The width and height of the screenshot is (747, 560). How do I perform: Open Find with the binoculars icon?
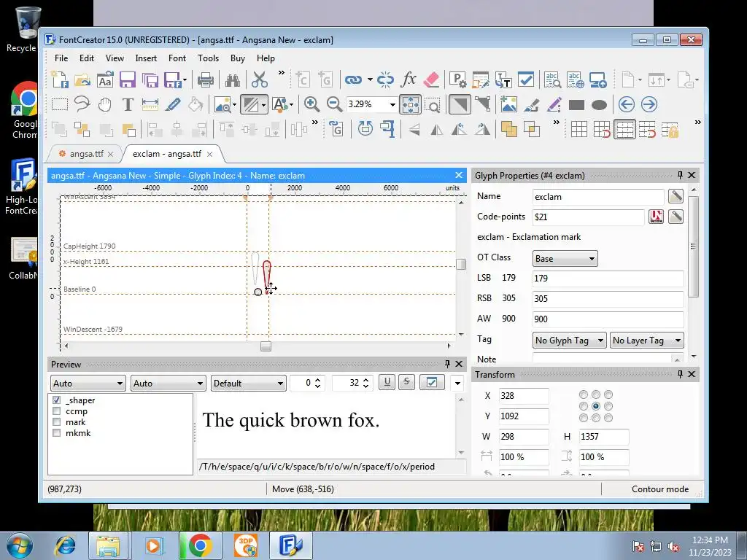pyautogui.click(x=233, y=80)
